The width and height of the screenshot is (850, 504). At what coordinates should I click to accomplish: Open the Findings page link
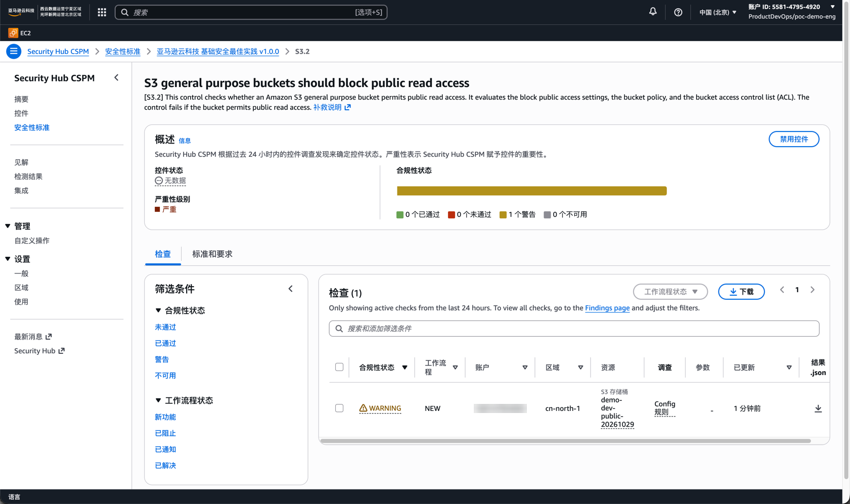[x=607, y=308]
